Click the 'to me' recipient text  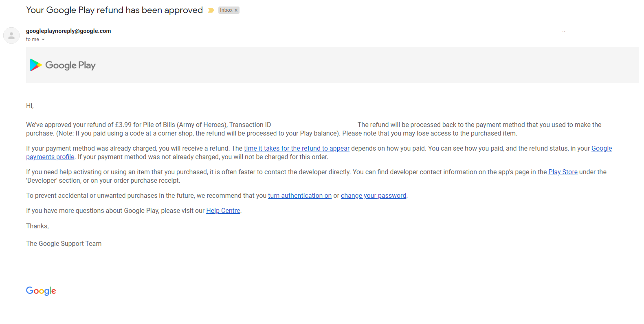click(33, 39)
